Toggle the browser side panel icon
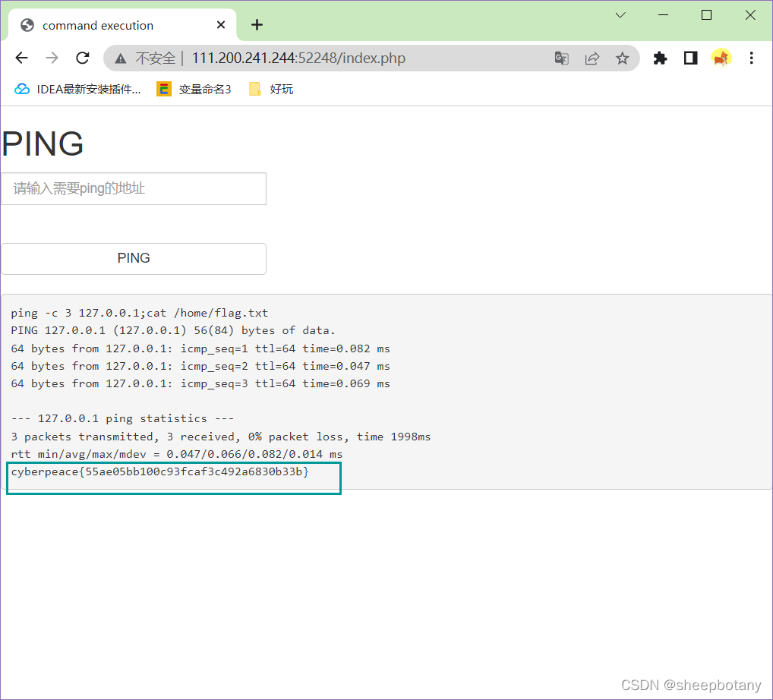 [x=691, y=58]
